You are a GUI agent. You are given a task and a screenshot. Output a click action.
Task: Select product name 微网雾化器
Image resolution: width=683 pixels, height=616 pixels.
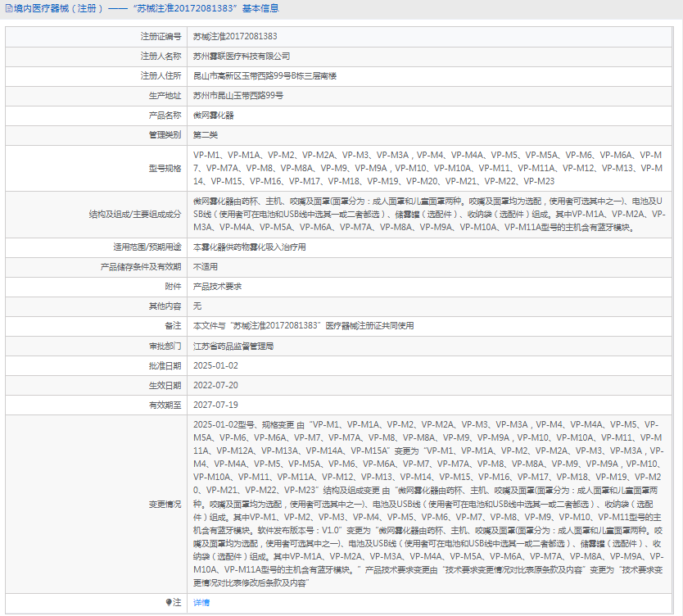click(214, 115)
